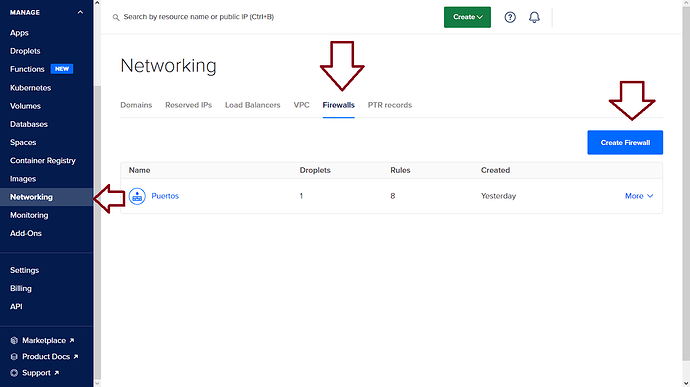Open API in sidebar
The height and width of the screenshot is (387, 690).
(16, 306)
